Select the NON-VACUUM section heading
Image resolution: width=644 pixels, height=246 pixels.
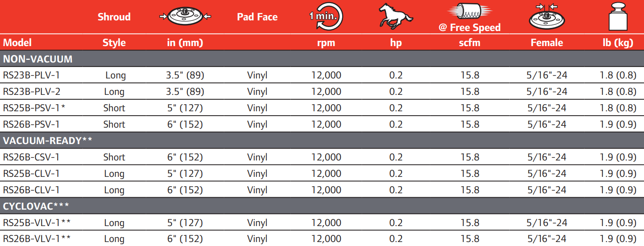38,59
